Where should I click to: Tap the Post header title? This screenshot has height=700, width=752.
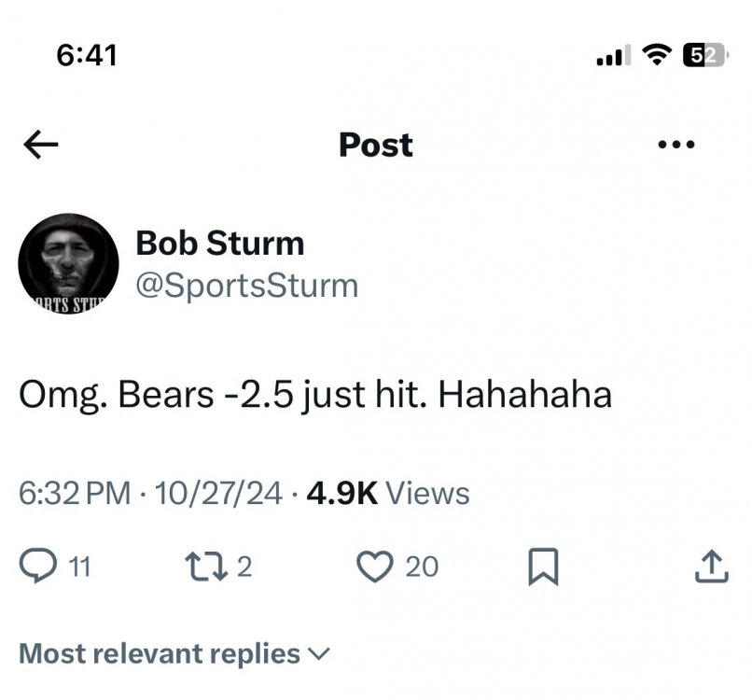point(375,145)
